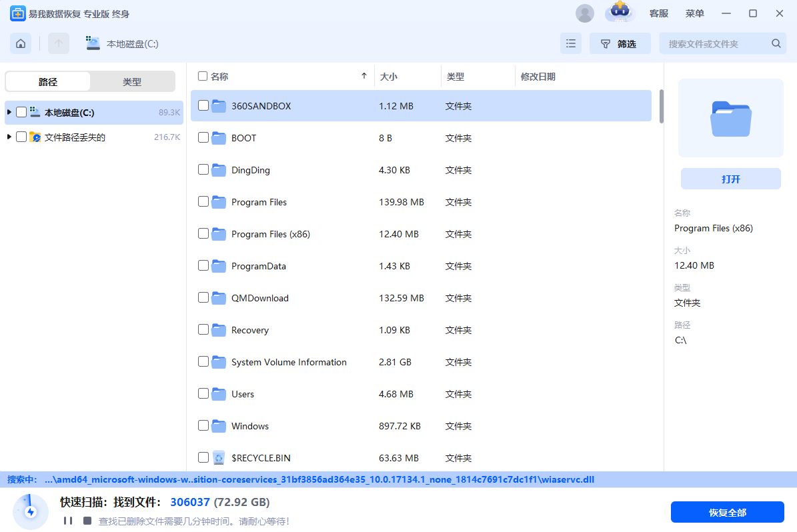
Task: Open 客服 customer service
Action: (x=659, y=14)
